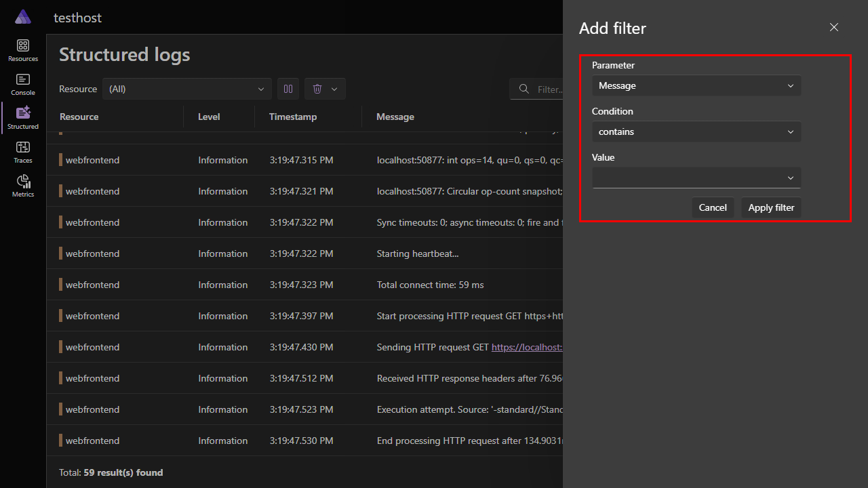Click the Aspire logo icon
The height and width of the screenshot is (488, 868).
(23, 17)
